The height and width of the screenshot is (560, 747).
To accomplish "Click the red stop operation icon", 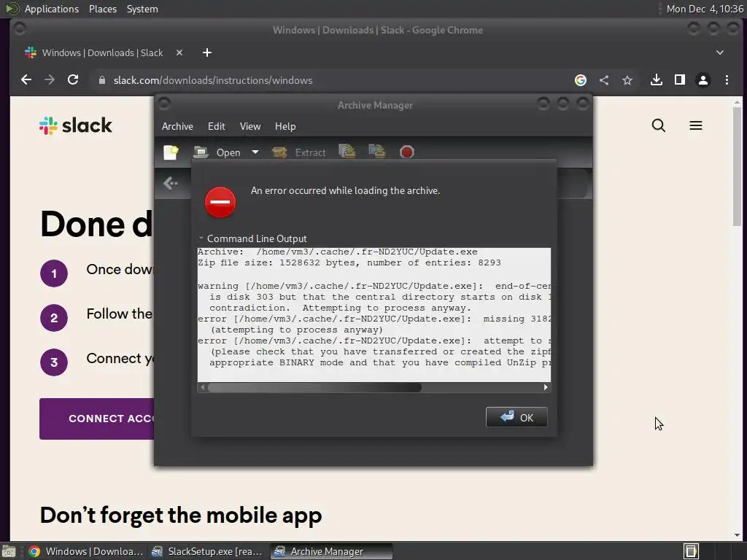I will pos(407,152).
